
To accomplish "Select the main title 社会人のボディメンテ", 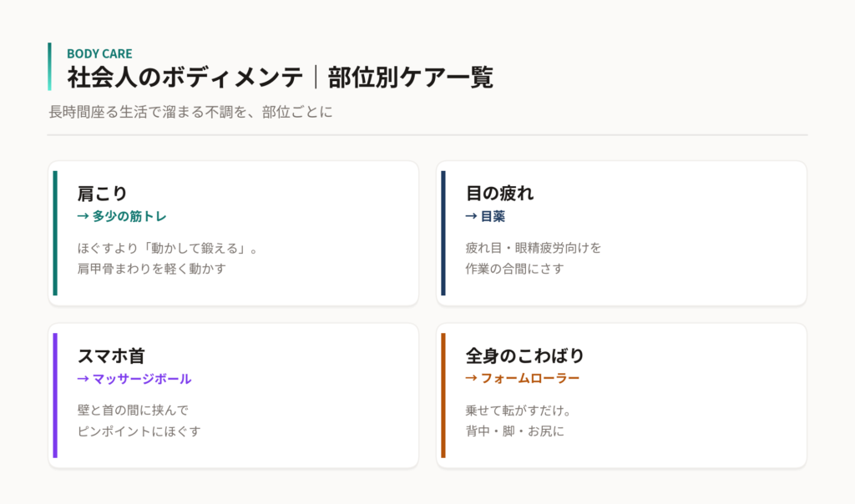I will [185, 77].
